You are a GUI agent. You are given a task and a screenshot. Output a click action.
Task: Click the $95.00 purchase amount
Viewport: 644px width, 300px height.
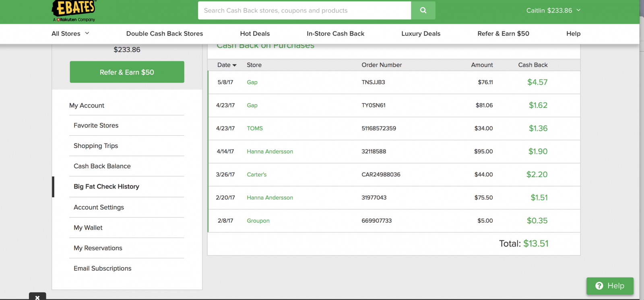[483, 151]
